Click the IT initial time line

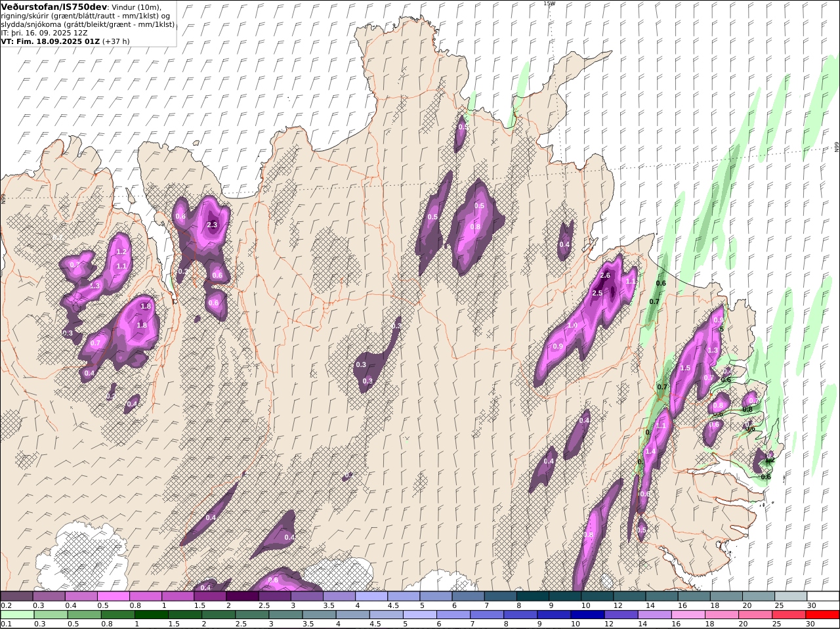pos(45,33)
